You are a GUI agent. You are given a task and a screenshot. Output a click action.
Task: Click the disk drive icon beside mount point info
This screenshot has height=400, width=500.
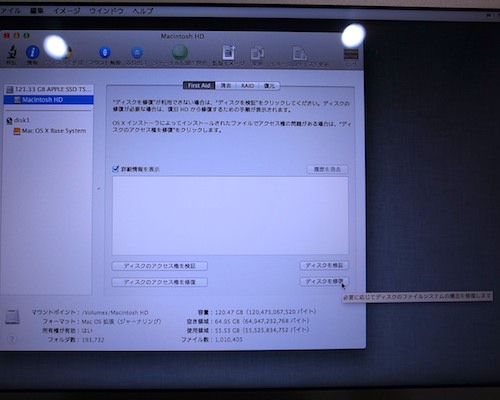tap(13, 317)
